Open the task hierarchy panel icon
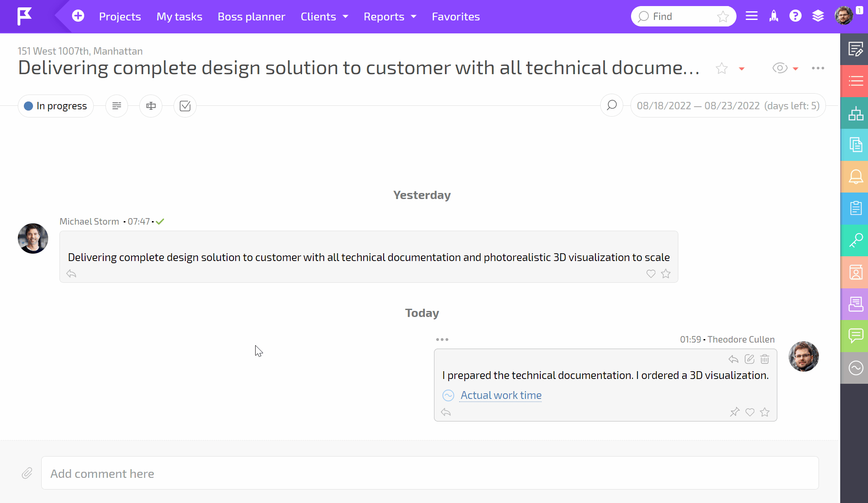This screenshot has width=868, height=503. tap(855, 113)
